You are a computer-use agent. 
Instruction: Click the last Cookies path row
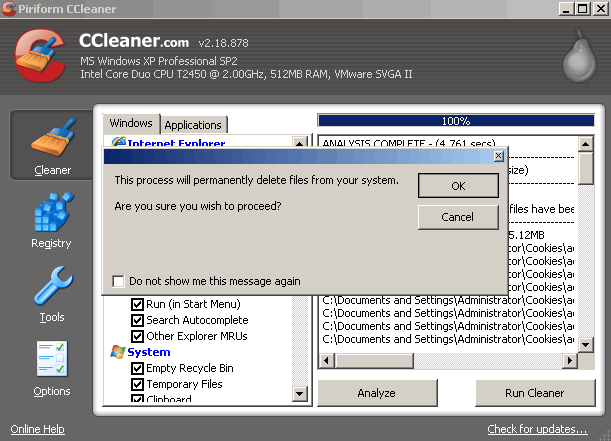(448, 339)
